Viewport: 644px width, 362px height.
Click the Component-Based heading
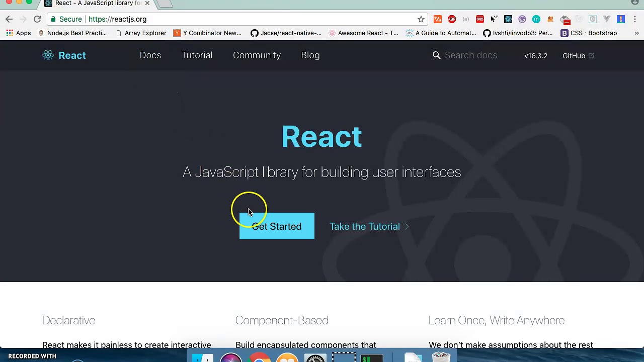click(282, 320)
